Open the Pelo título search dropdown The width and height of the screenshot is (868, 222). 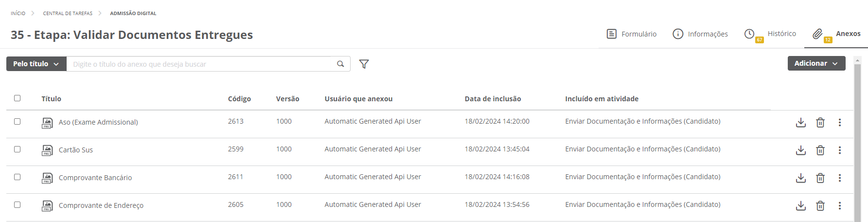[x=36, y=64]
